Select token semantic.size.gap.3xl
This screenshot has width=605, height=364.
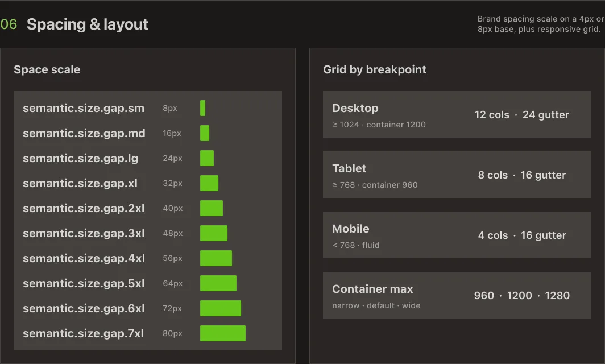84,234
